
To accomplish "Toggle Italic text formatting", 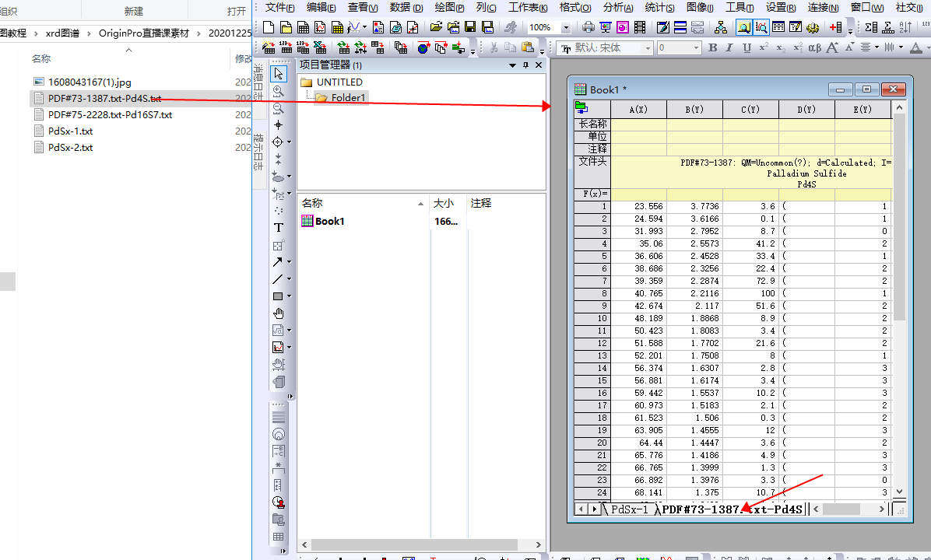I will click(x=729, y=48).
